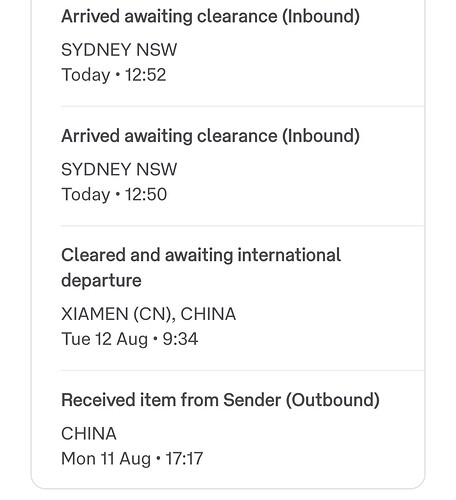Click SYDNEY NSW location at 12:50 entry
The height and width of the screenshot is (500, 456).
[x=119, y=169]
